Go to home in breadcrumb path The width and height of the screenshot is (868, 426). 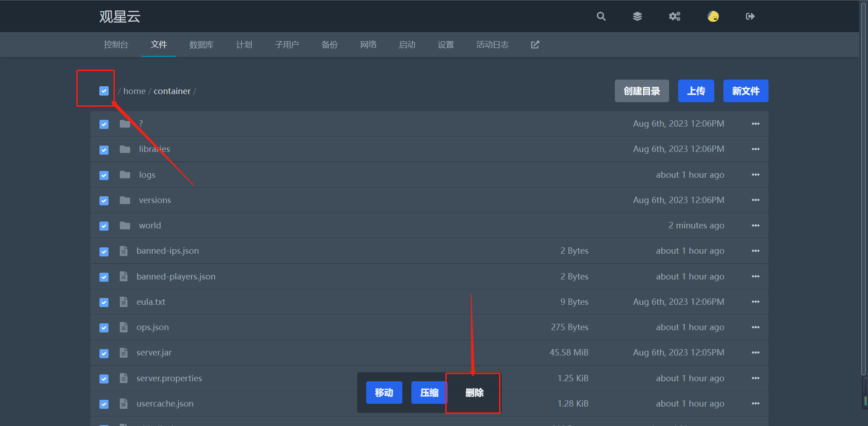[134, 91]
